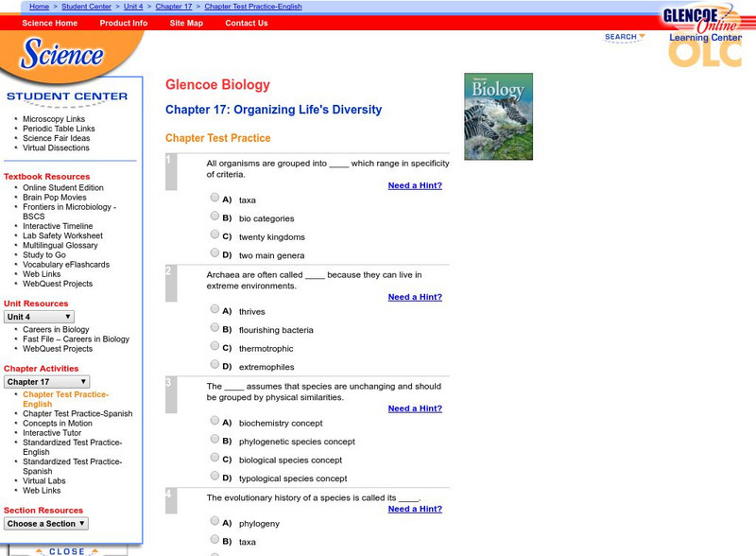This screenshot has width=756, height=556.
Task: Open Periodic Table Links
Action: click(59, 129)
